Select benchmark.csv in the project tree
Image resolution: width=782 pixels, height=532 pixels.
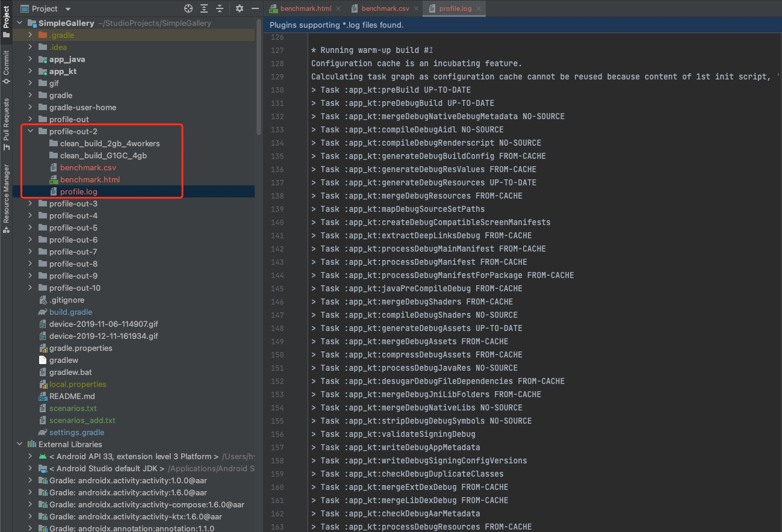click(x=88, y=167)
